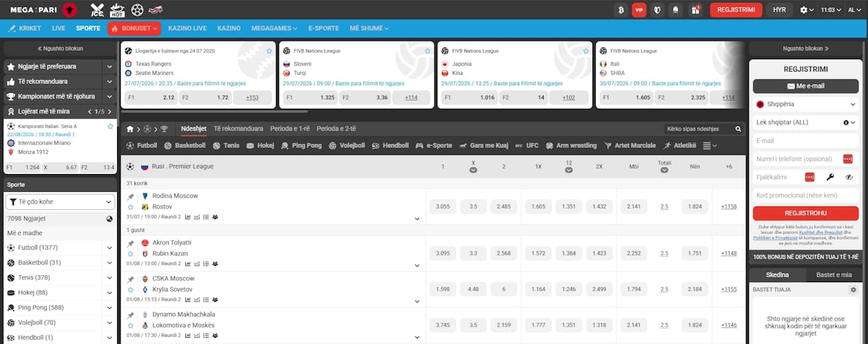Screen dimensions: 868x344
Task: Open the Të çdo kohe filter dropdown
Action: [60, 202]
